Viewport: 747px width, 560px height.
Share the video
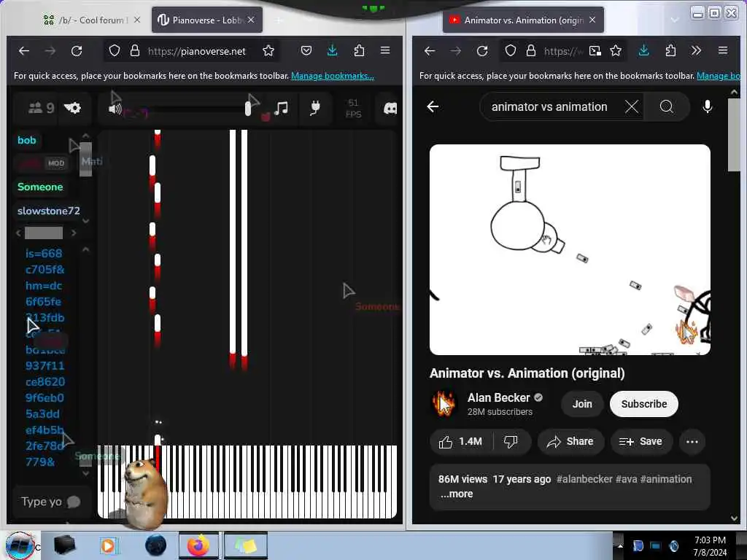coord(570,442)
